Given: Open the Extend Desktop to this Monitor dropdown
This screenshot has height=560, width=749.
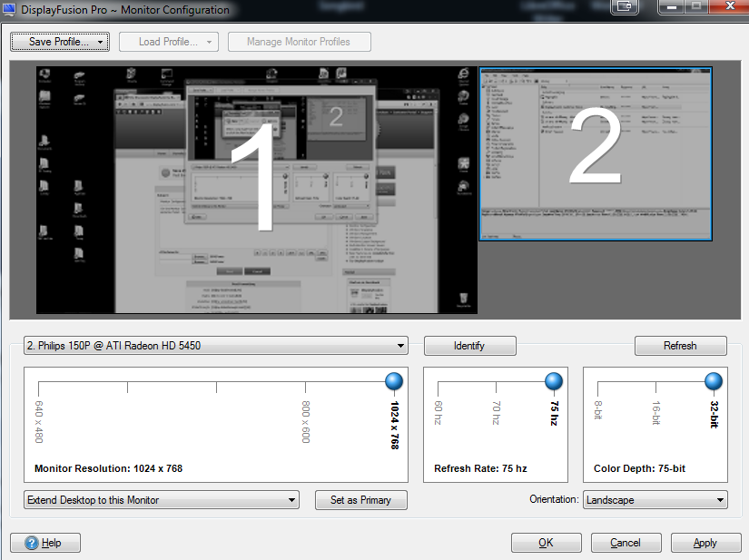Looking at the screenshot, I should [x=162, y=500].
